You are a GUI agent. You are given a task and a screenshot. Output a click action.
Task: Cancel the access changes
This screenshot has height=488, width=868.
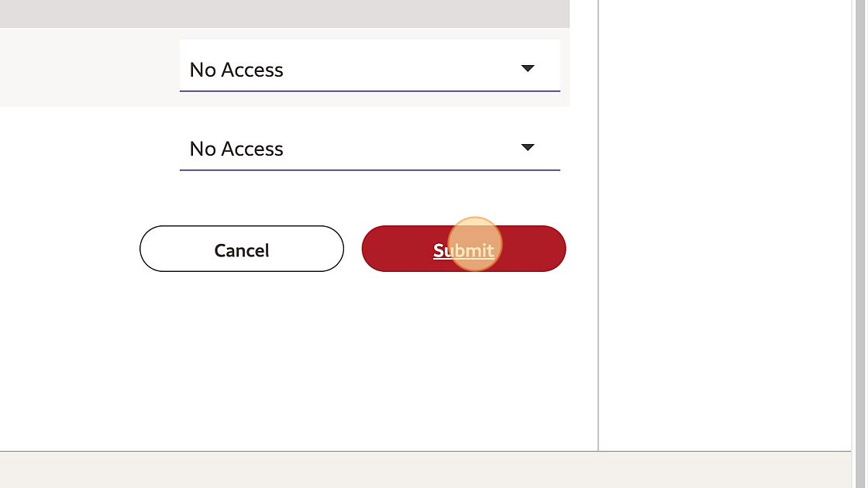(x=242, y=249)
